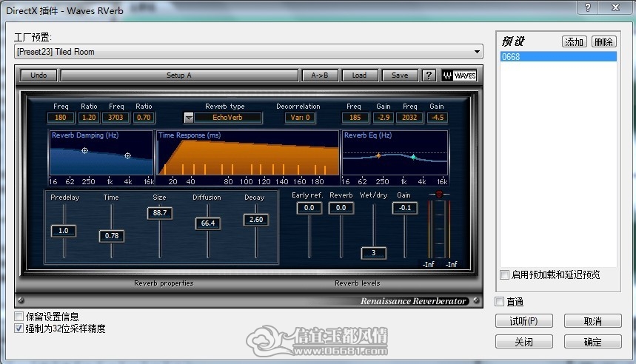
Task: Select the high damping marker in Reverb Damping graph
Action: [127, 155]
